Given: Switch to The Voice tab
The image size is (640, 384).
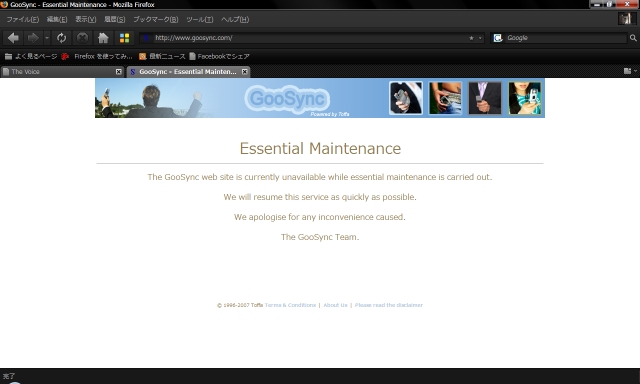Looking at the screenshot, I should pyautogui.click(x=62, y=72).
